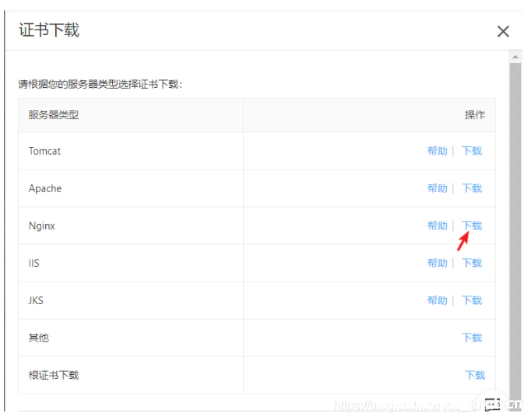Click the 服务器类型 column header
531x420 pixels.
pyautogui.click(x=54, y=115)
